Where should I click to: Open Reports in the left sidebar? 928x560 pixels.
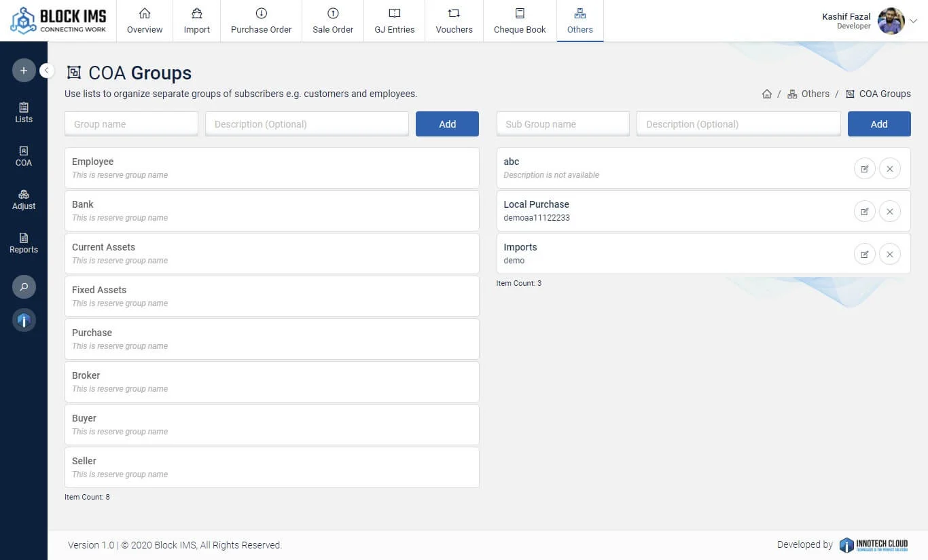click(24, 243)
